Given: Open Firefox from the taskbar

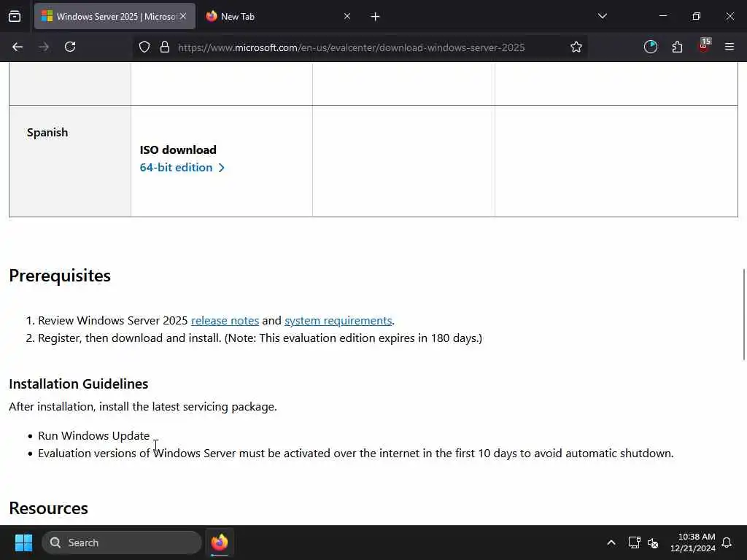Looking at the screenshot, I should [219, 542].
